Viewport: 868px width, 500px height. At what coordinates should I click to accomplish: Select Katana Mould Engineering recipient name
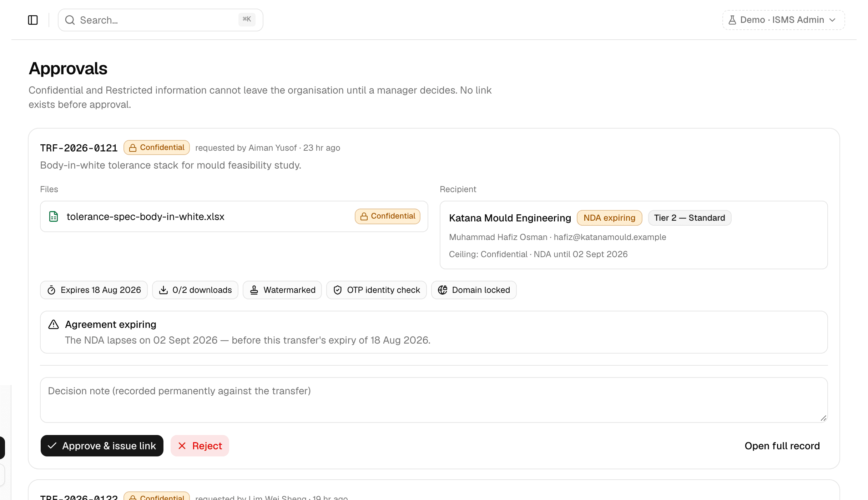pos(510,218)
